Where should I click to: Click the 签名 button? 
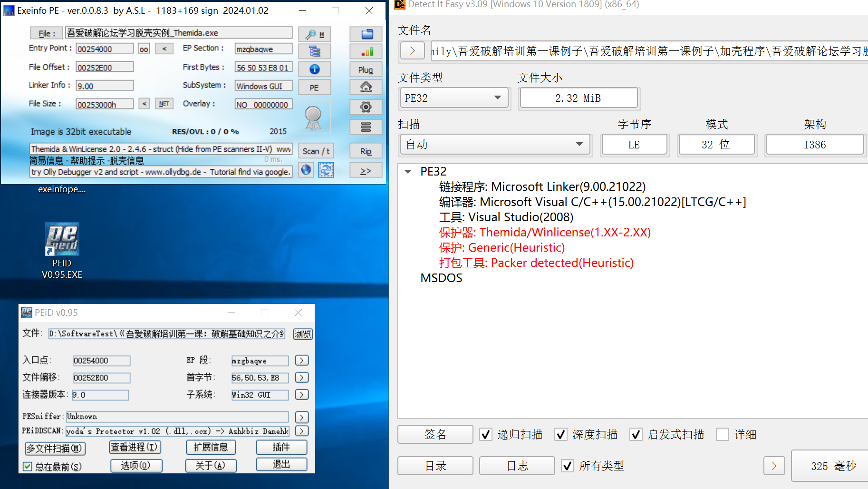[435, 434]
